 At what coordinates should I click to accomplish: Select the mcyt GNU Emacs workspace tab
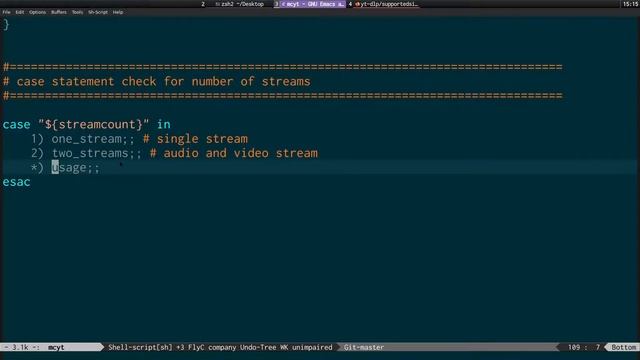click(x=310, y=4)
